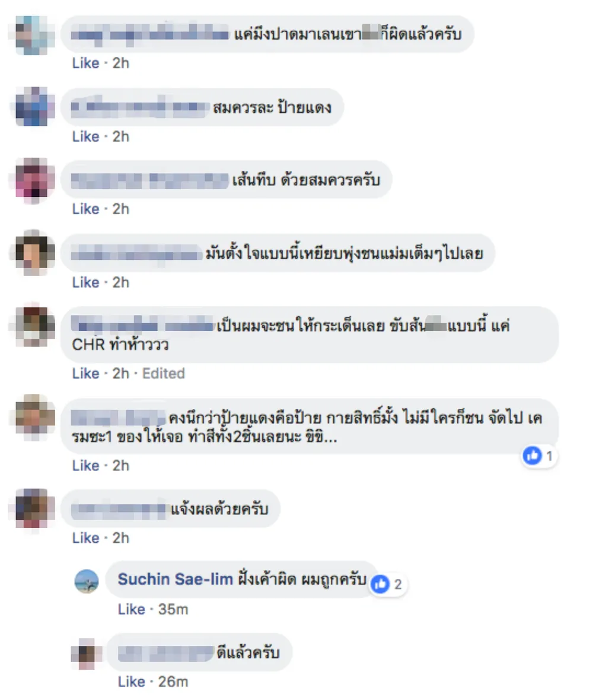The image size is (593, 700).
Task: Click the thumbs-up reaction with count 2
Action: 387,584
